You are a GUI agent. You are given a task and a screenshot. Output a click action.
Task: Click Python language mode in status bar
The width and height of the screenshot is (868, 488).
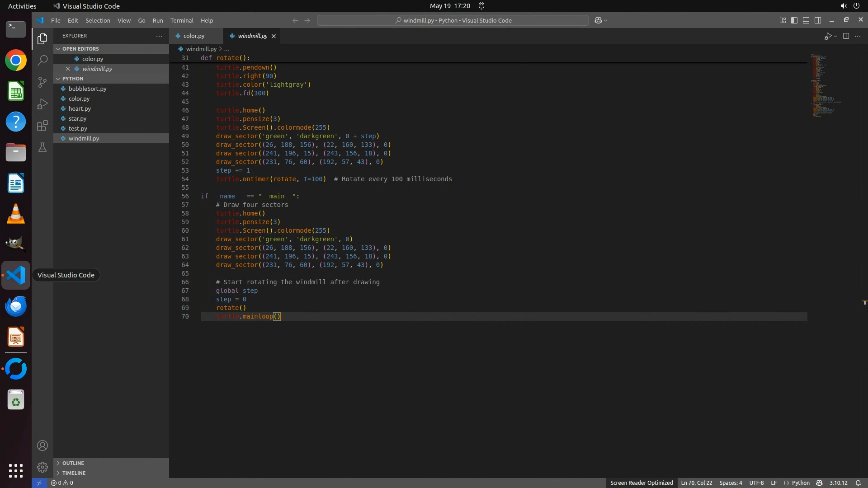point(801,483)
